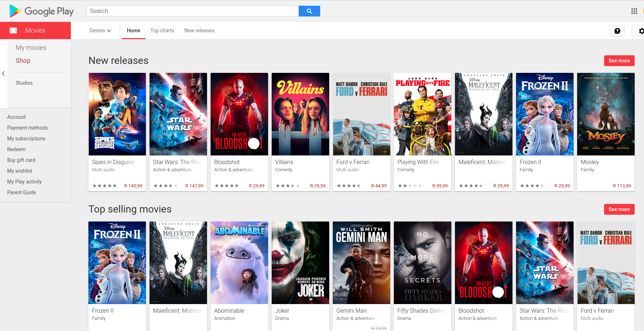Click R 145,99 price for Spies in Disguise
The width and height of the screenshot is (644, 331).
point(133,186)
